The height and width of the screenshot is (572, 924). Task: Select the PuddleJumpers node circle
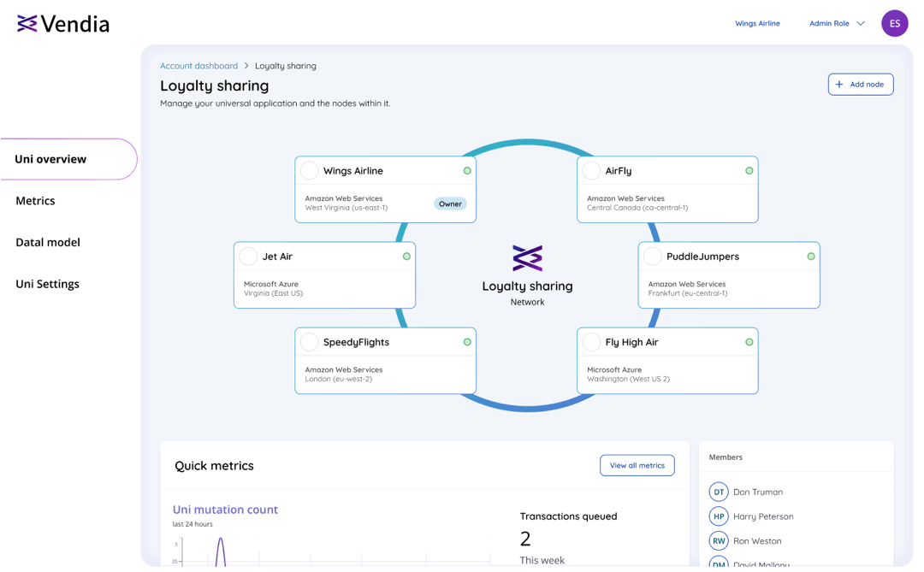652,257
